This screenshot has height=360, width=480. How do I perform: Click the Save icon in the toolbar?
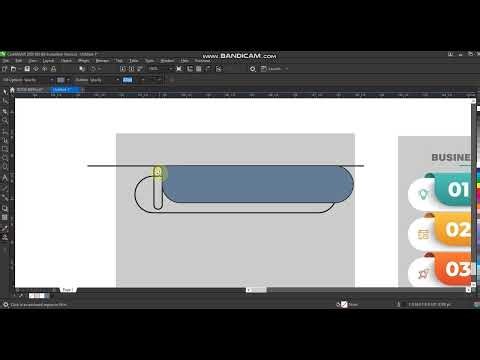click(x=27, y=69)
